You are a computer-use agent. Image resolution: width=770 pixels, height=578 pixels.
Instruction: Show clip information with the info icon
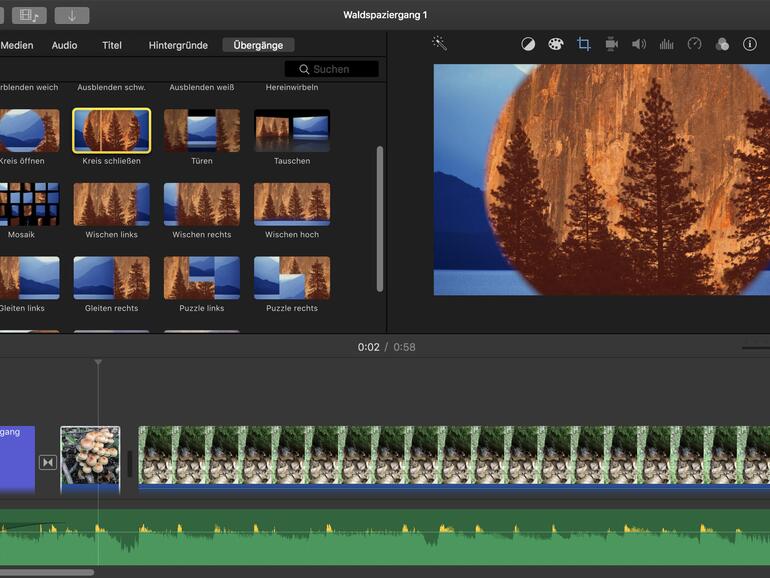pos(749,44)
